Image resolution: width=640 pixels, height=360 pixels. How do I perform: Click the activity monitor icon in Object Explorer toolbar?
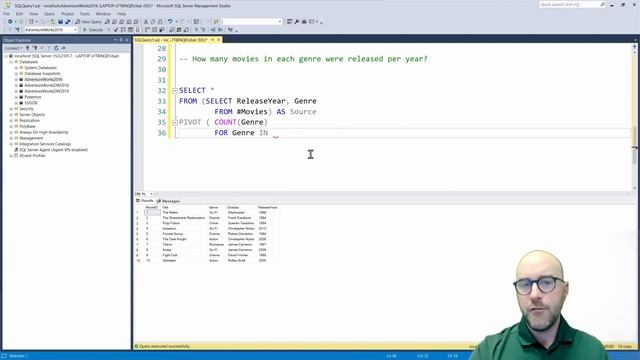coord(64,48)
